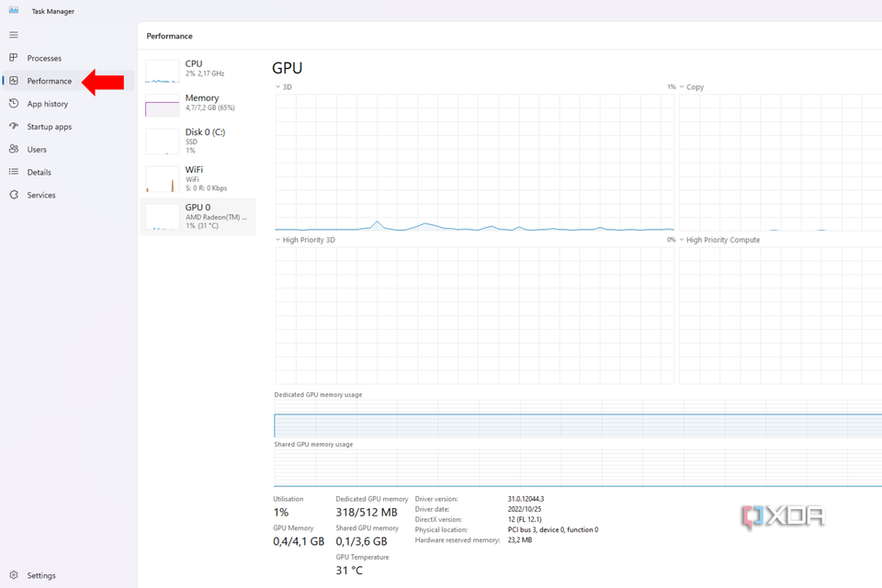This screenshot has width=882, height=588.
Task: Open GPU 0 AMD Radeon entry
Action: [x=198, y=216]
